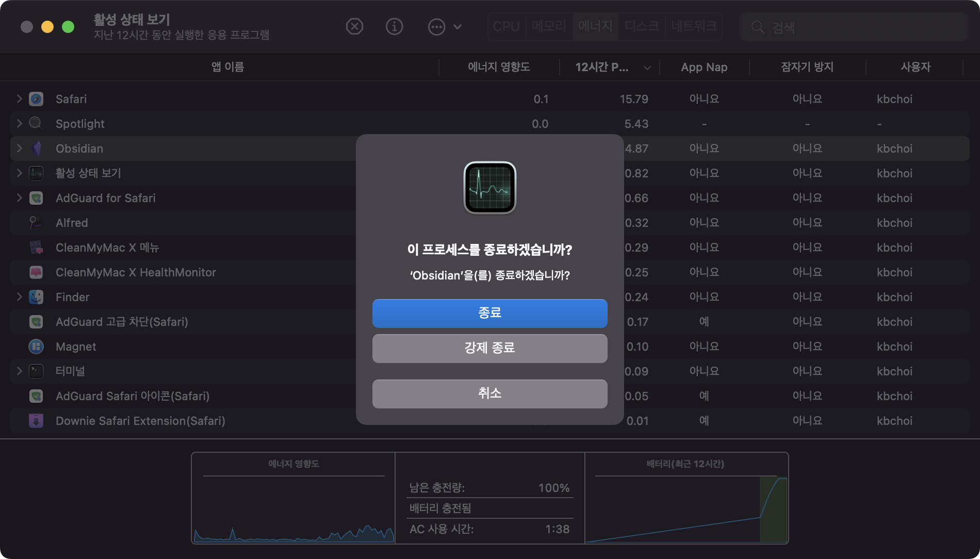The image size is (980, 559).
Task: Click the green zoom window button
Action: (x=68, y=27)
